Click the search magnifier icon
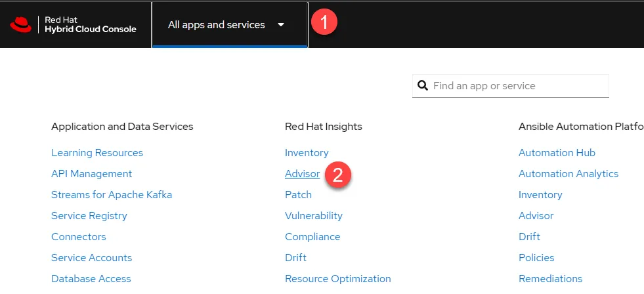This screenshot has width=644, height=294. click(423, 85)
